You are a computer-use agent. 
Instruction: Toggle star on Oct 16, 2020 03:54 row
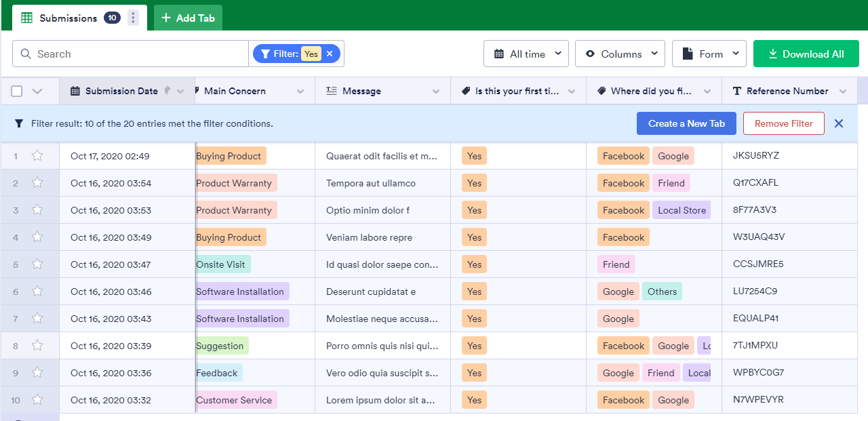37,183
